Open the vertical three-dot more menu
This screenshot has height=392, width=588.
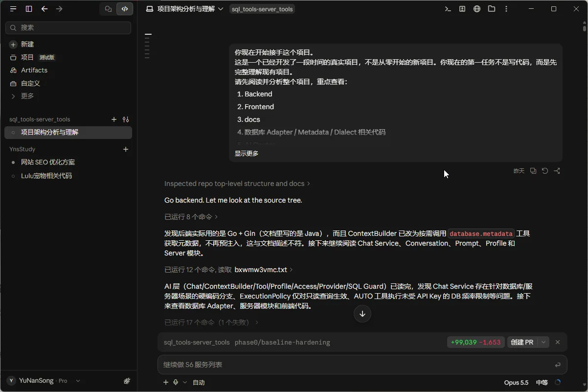pyautogui.click(x=506, y=9)
